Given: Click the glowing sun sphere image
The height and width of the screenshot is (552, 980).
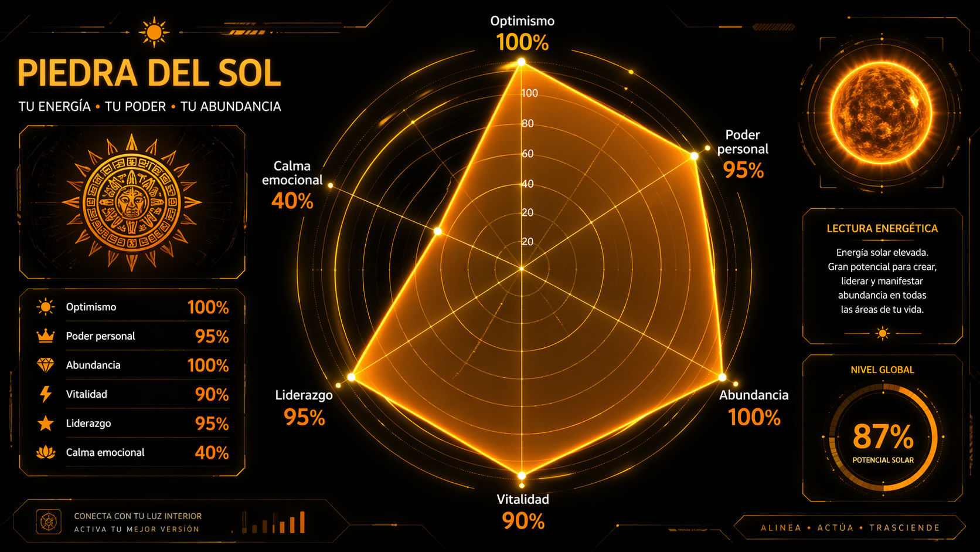Looking at the screenshot, I should [882, 112].
